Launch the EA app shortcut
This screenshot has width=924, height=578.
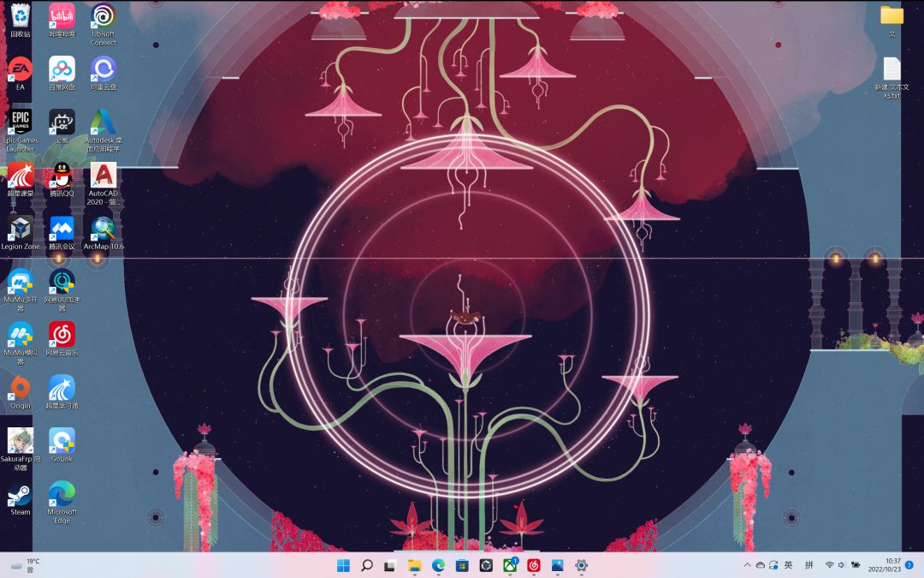20,73
